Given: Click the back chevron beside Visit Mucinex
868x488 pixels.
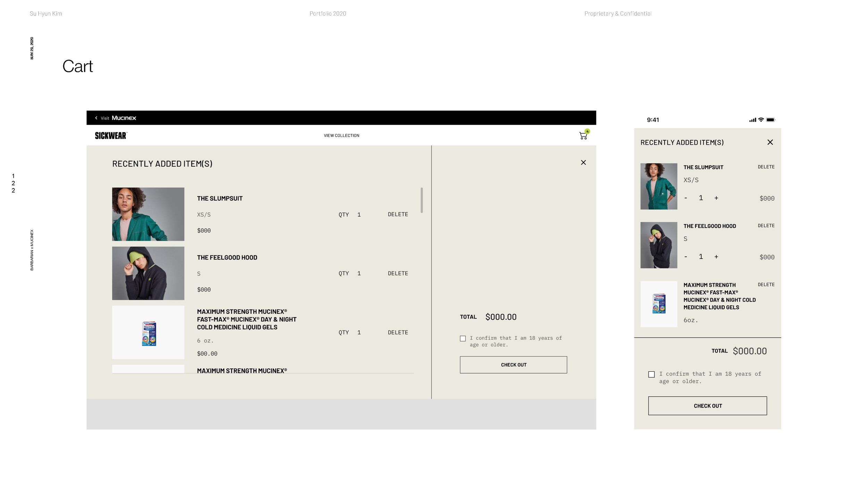Looking at the screenshot, I should click(x=96, y=118).
